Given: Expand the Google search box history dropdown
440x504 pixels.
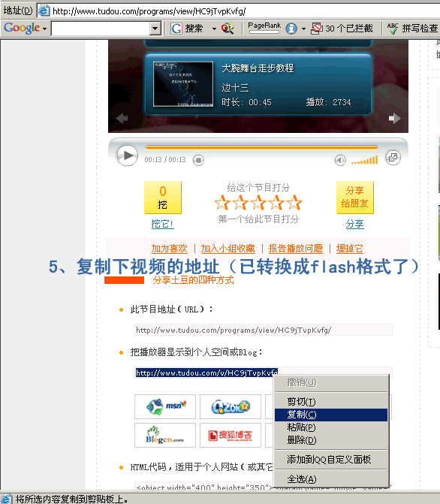Looking at the screenshot, I should click(155, 29).
